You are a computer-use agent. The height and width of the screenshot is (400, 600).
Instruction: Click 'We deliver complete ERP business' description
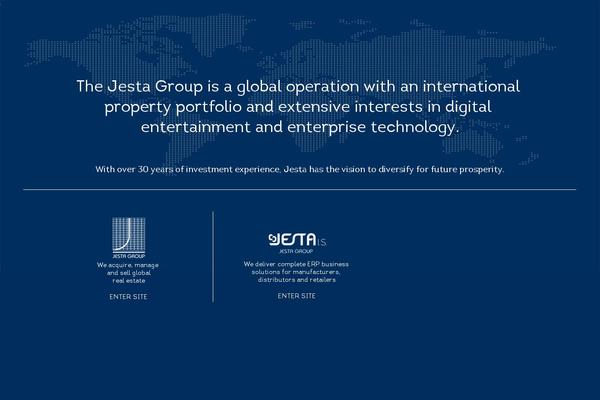(296, 263)
